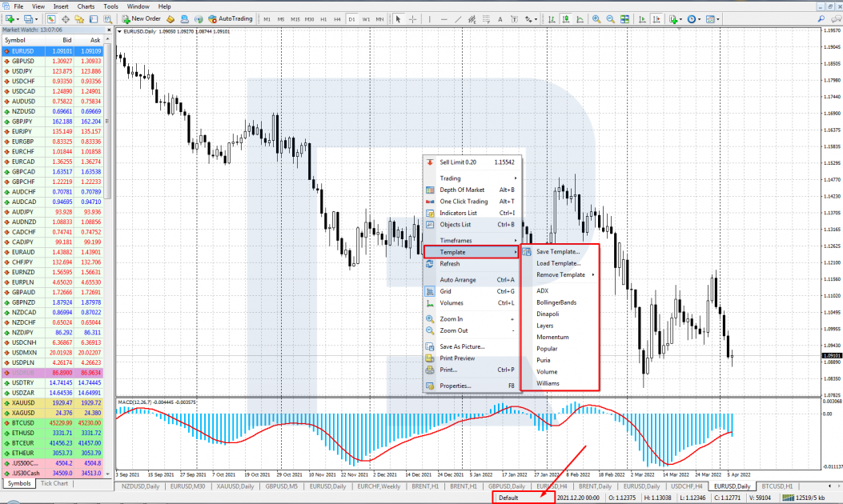Open the Indicators list toolbar icon
This screenshot has width=843, height=504.
click(x=673, y=19)
